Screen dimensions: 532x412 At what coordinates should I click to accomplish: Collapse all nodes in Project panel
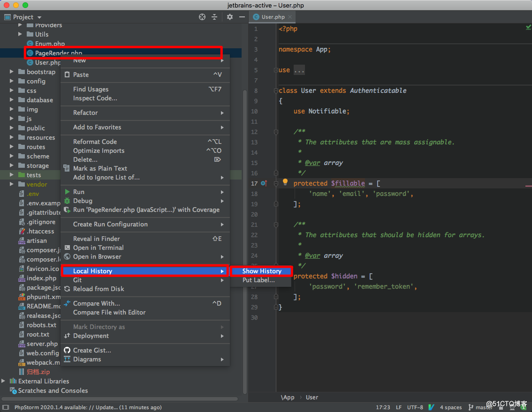[x=214, y=17]
